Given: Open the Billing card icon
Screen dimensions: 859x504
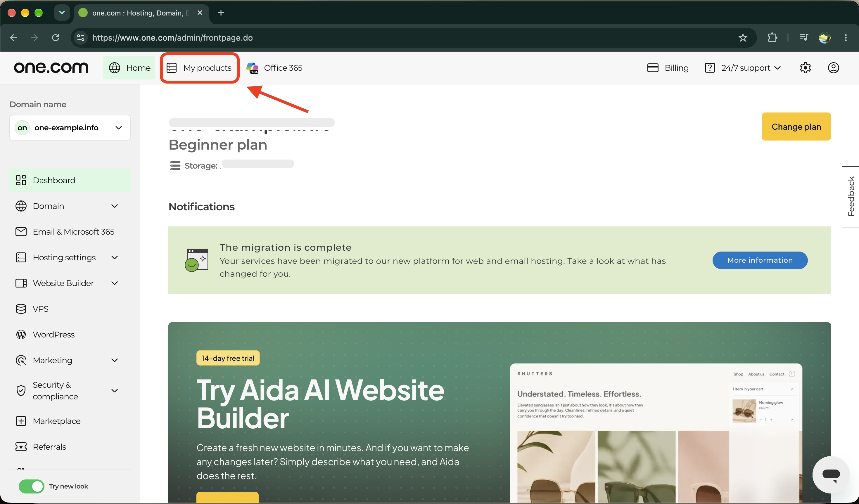Looking at the screenshot, I should coord(653,68).
